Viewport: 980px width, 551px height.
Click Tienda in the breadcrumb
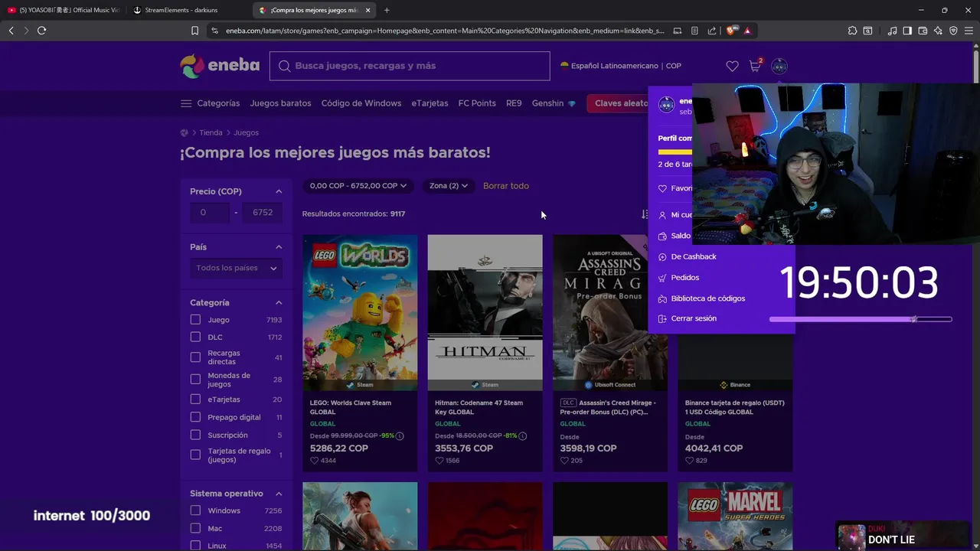[x=211, y=132]
